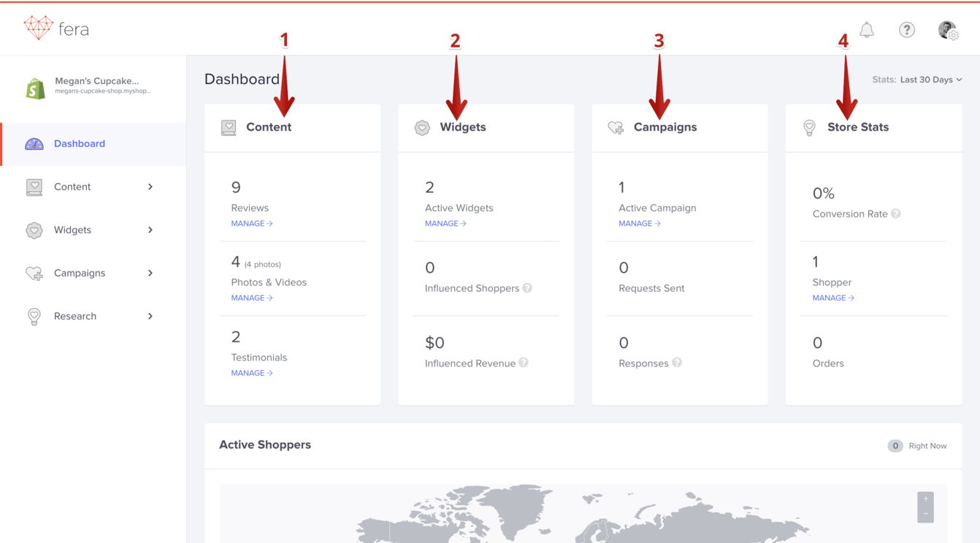
Task: Click Manage link under Active Widgets
Action: (445, 223)
